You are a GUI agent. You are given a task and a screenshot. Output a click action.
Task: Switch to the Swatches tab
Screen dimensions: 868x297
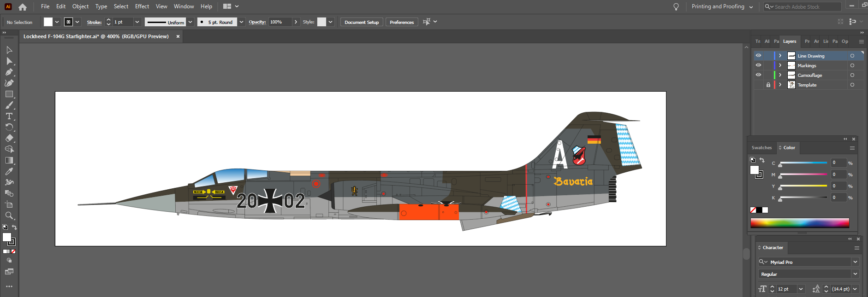coord(761,148)
